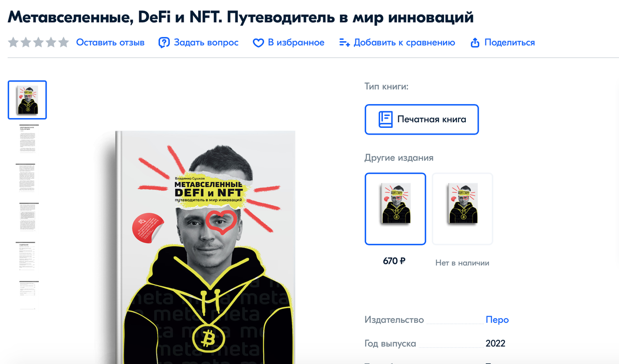
Task: Open the second preview page thumbnail
Action: [28, 138]
